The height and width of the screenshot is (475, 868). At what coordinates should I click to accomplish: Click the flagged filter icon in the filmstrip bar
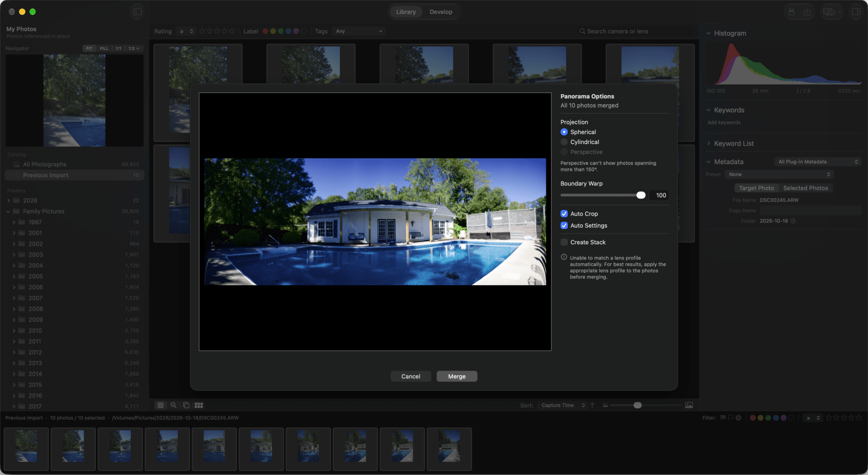point(723,418)
